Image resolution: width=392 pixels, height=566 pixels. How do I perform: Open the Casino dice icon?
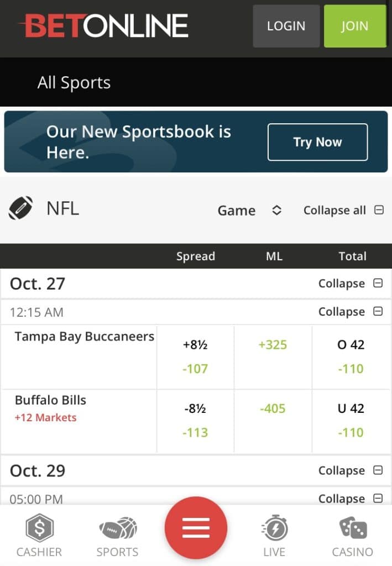point(353,528)
